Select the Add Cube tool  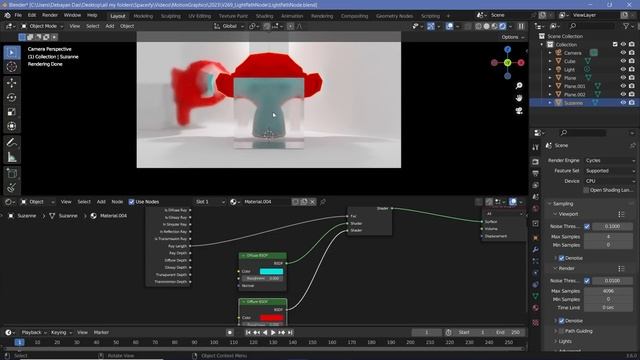pos(11,173)
